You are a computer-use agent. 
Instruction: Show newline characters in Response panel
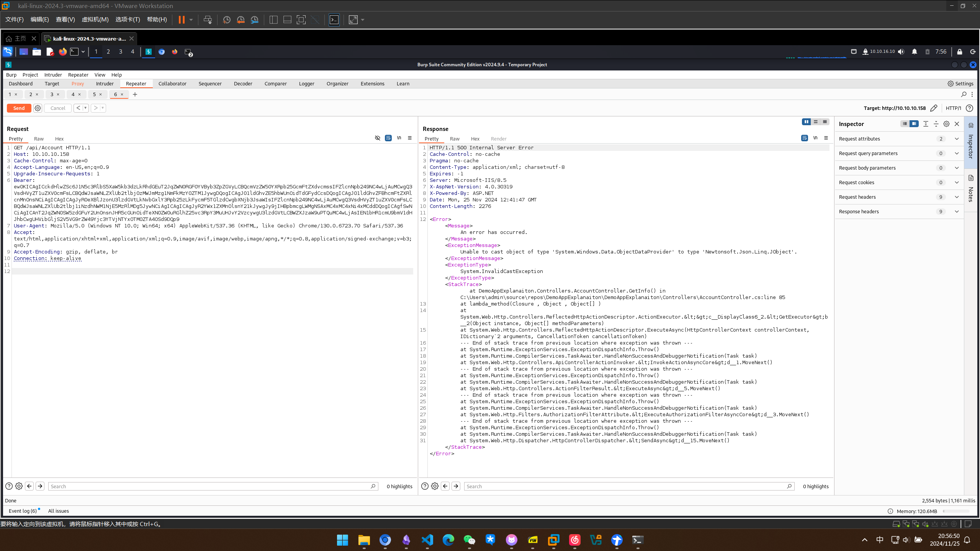tap(815, 138)
